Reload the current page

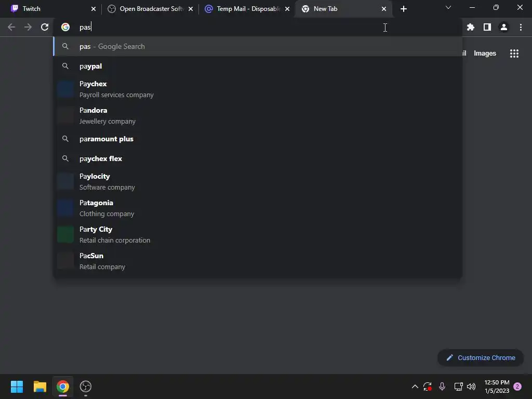45,27
